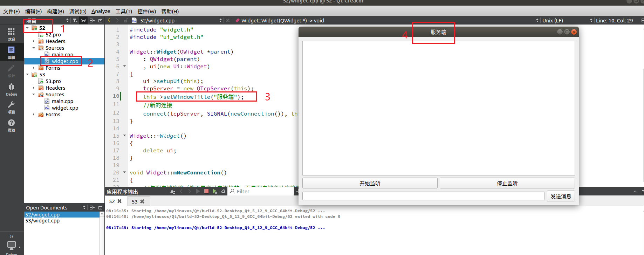Image resolution: width=644 pixels, height=255 pixels.
Task: Click 发送消息 button in 服务端 window
Action: [561, 196]
